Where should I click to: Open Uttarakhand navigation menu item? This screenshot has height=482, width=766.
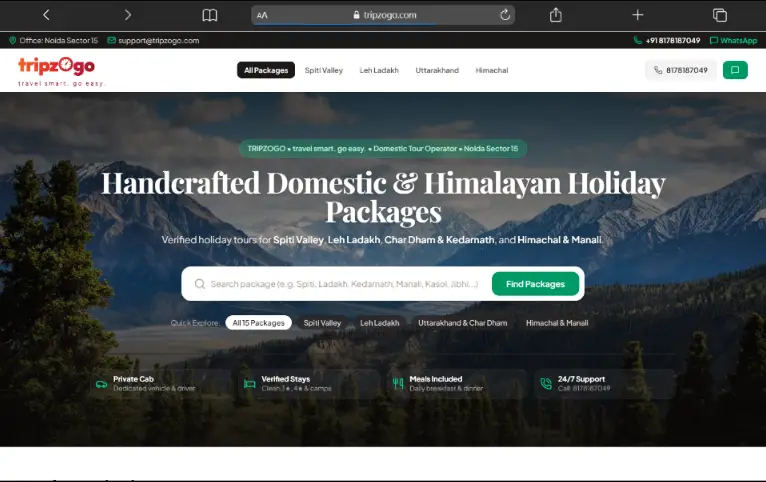[x=437, y=70]
